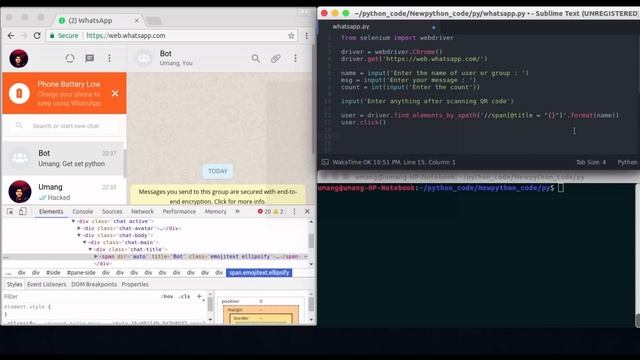
Task: Show more DevTools tabs
Action: pos(238,211)
